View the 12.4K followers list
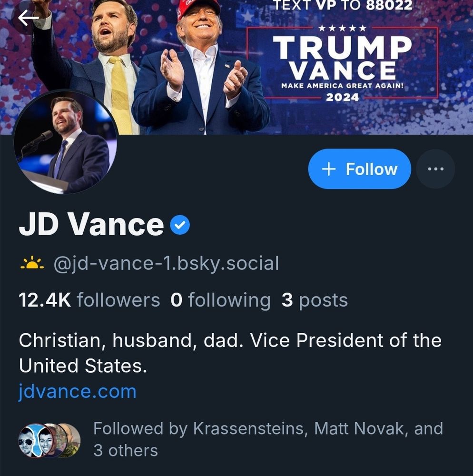Image resolution: width=473 pixels, height=476 pixels. [89, 300]
